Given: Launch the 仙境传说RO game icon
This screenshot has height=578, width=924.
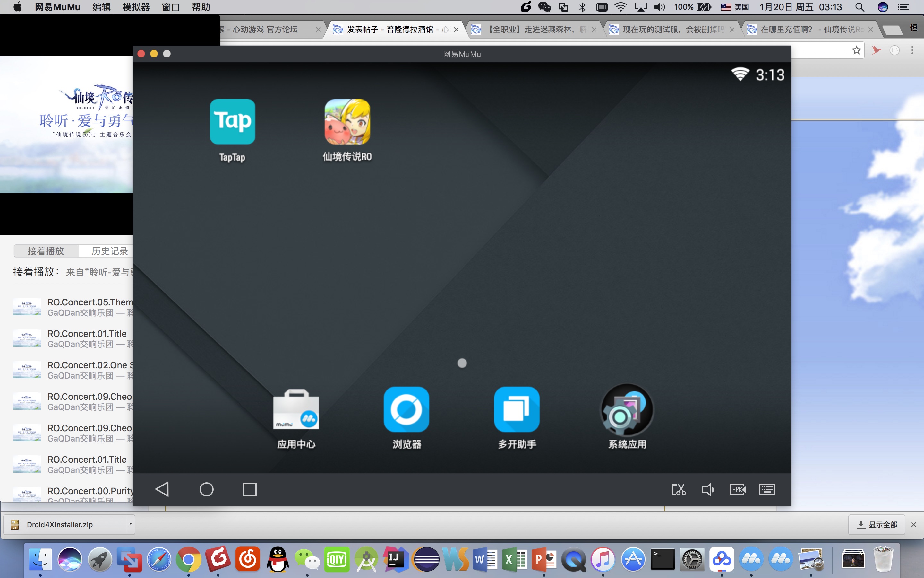Looking at the screenshot, I should pyautogui.click(x=347, y=122).
